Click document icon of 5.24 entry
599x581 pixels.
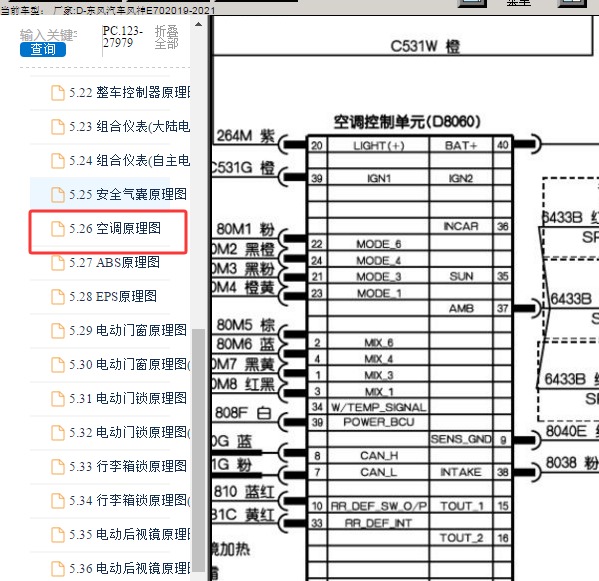58,161
